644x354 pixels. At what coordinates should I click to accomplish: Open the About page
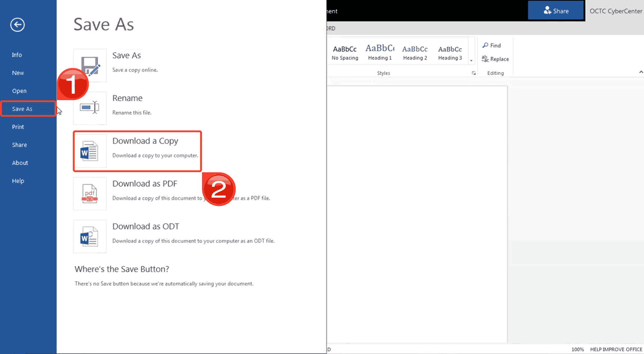click(20, 163)
